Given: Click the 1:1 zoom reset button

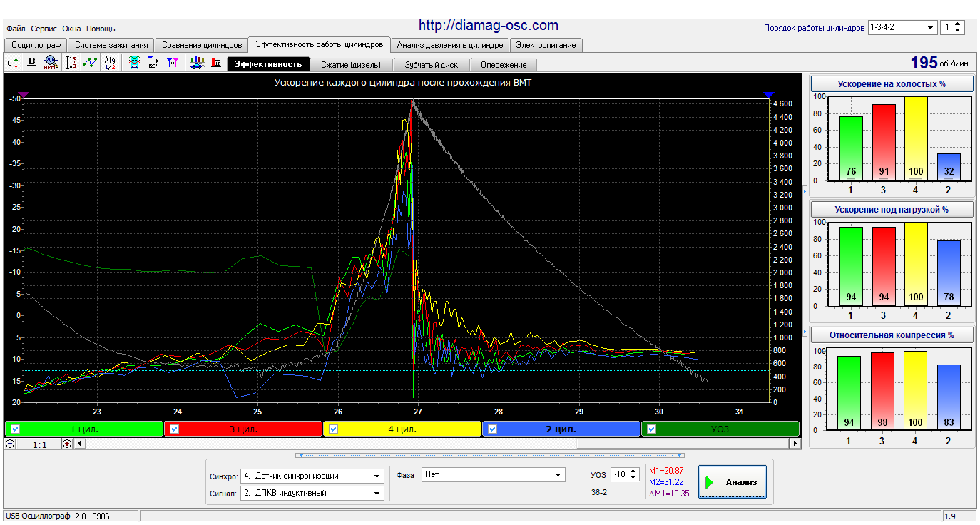Looking at the screenshot, I should pyautogui.click(x=39, y=444).
